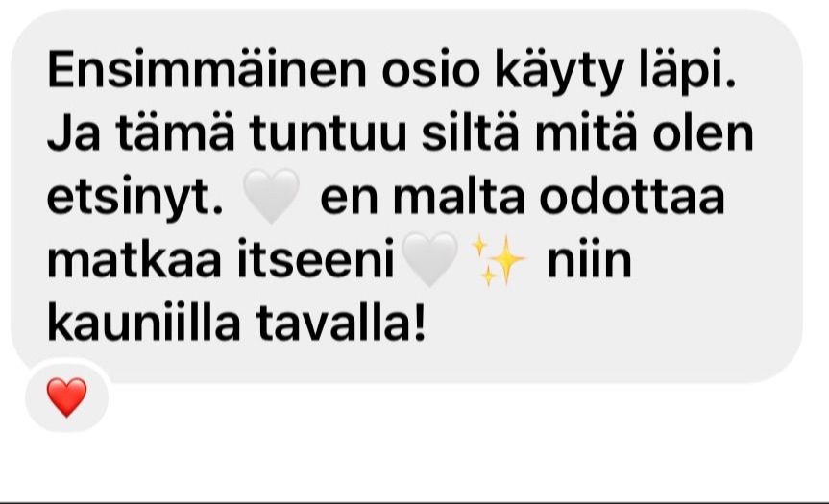
Task: Click the word "matkaa"
Action: tap(134, 259)
